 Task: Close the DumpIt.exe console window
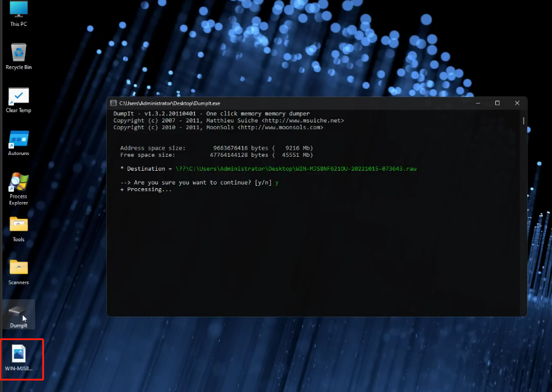pos(517,103)
